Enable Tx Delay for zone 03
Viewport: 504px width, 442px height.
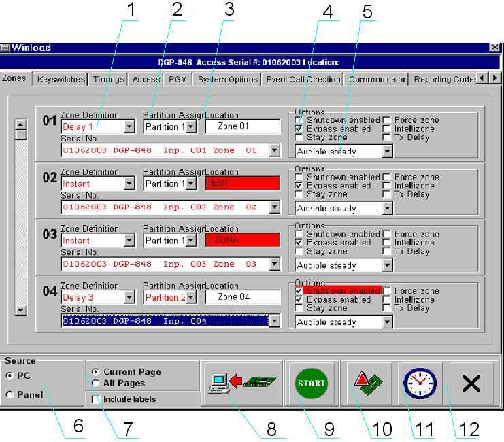click(387, 251)
